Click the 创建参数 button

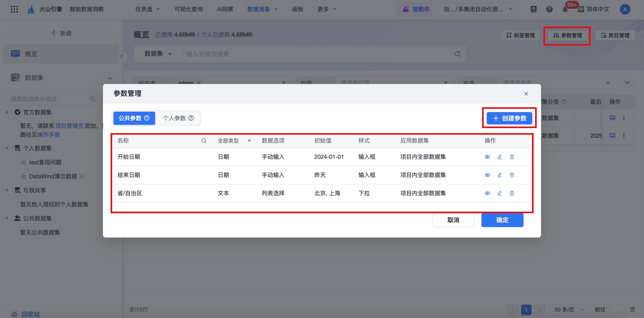509,118
